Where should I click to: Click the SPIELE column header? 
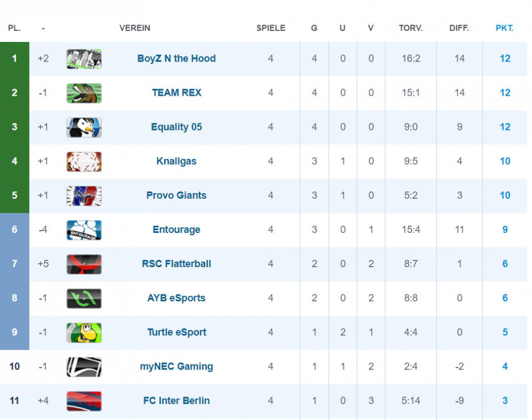point(271,28)
